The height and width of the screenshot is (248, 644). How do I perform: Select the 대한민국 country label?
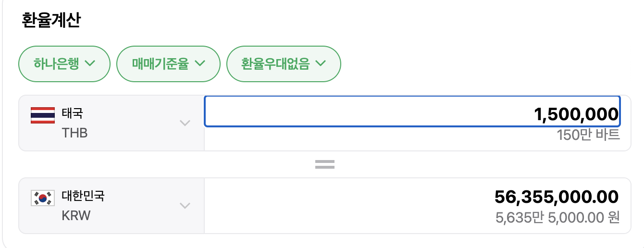point(83,196)
